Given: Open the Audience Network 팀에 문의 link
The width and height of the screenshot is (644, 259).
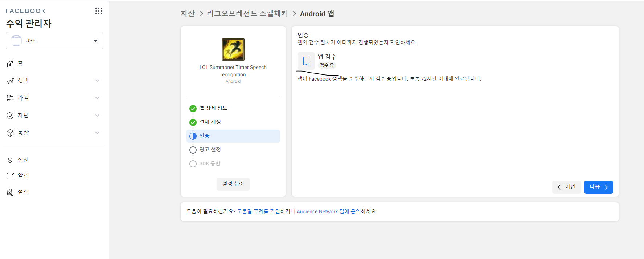Looking at the screenshot, I should point(328,211).
